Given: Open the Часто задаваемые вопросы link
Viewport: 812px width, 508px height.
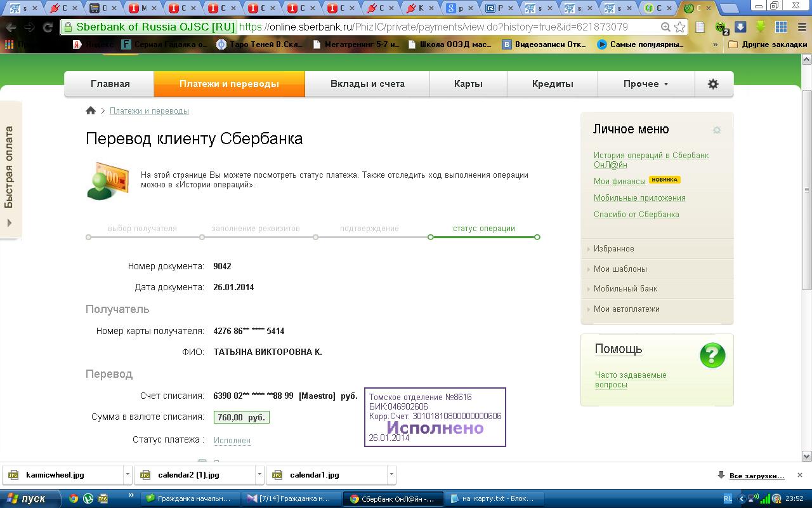Looking at the screenshot, I should point(631,380).
